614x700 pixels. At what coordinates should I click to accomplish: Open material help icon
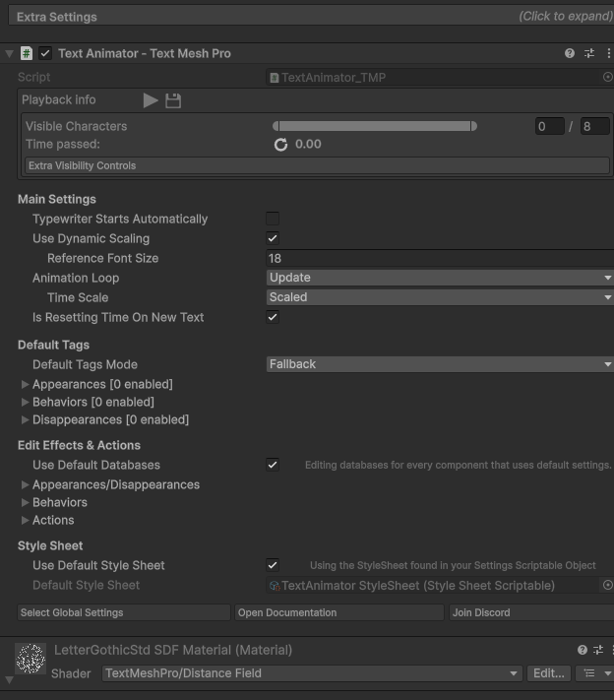(582, 650)
